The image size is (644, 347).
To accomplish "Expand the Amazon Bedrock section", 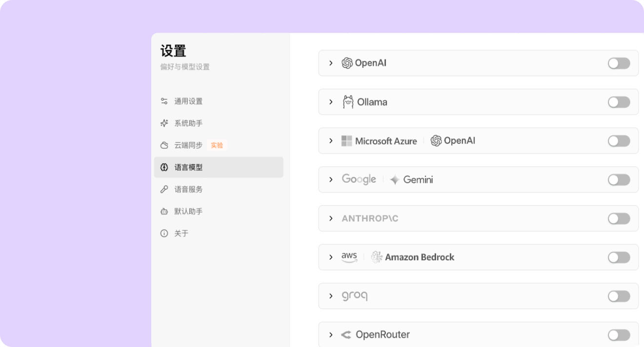I will [x=331, y=257].
